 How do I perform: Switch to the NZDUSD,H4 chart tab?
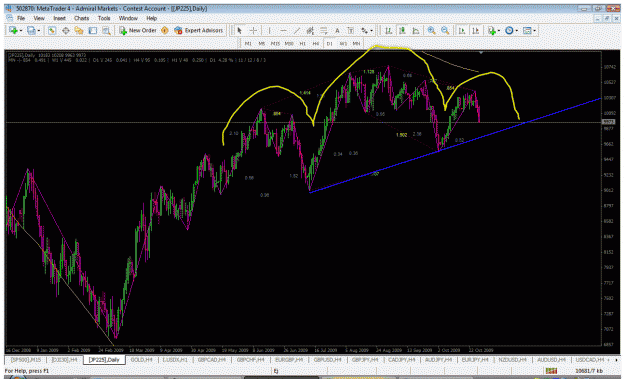pos(512,359)
